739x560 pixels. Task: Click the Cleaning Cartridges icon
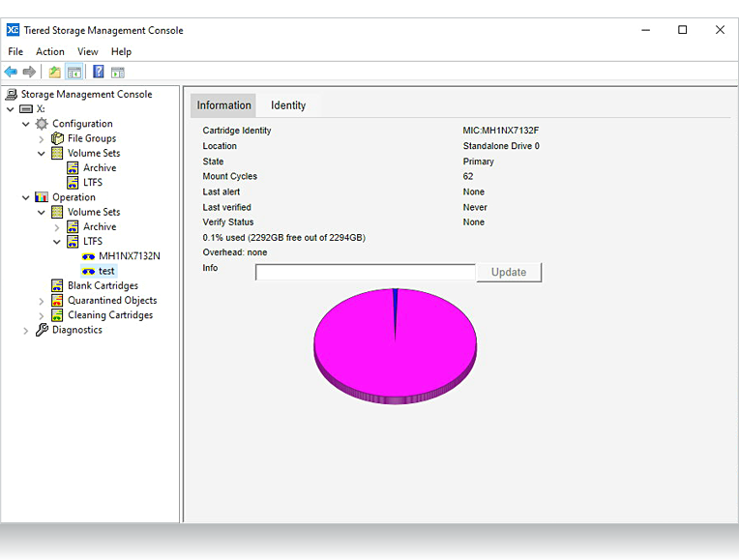coord(57,315)
